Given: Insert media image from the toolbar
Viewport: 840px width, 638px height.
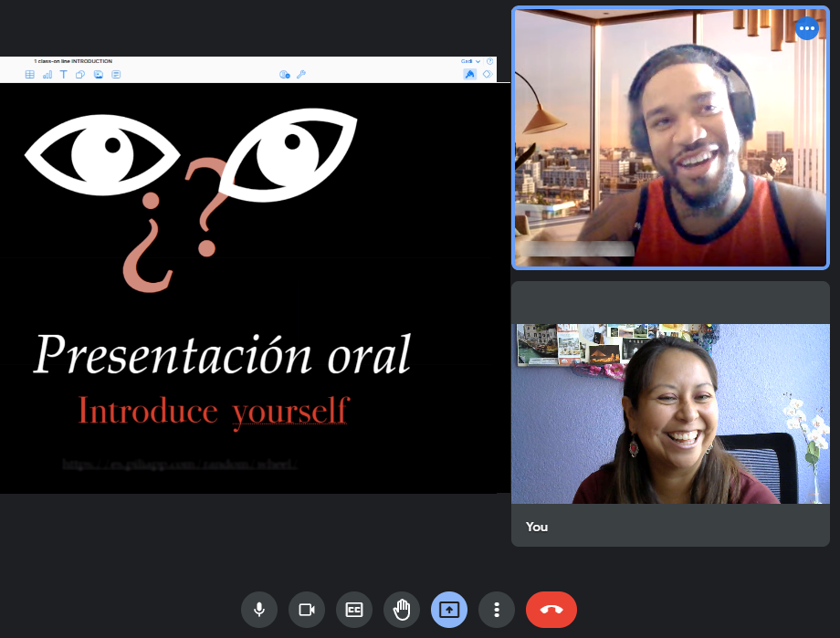Looking at the screenshot, I should click(x=99, y=75).
